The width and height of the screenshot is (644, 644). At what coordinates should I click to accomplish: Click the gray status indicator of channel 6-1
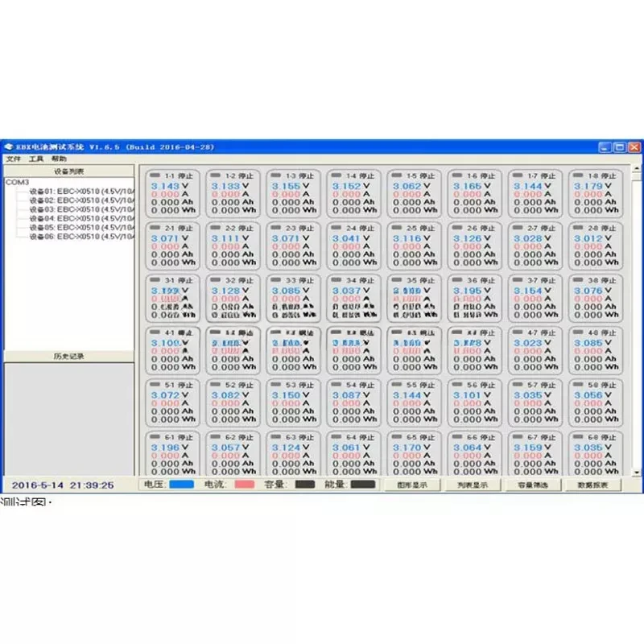(155, 436)
